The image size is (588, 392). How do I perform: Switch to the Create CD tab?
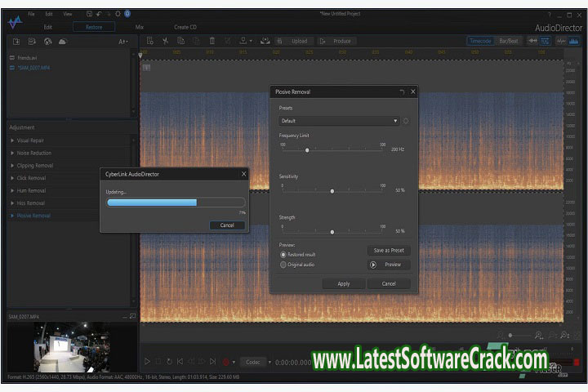coord(185,27)
